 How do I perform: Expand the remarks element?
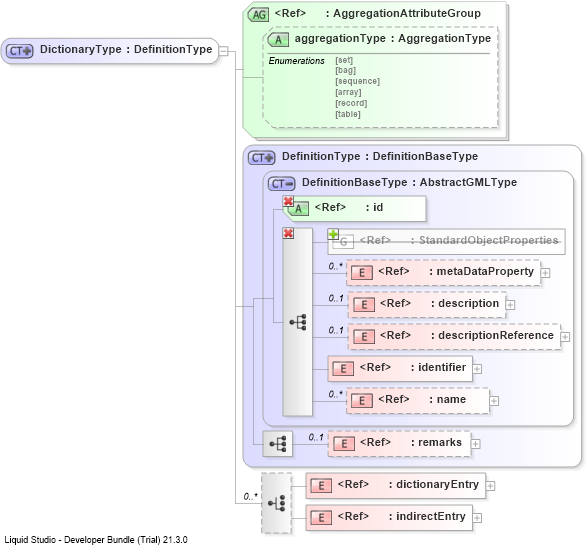tap(475, 444)
